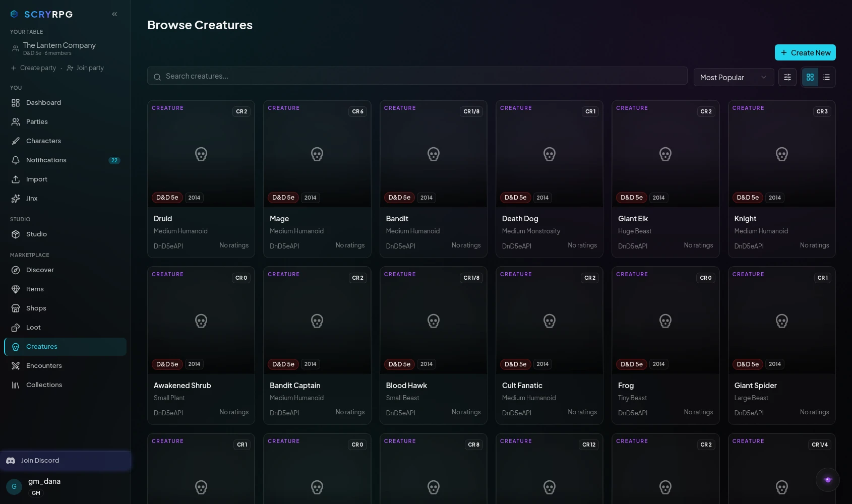Click the skull icon on Death Dog card
The height and width of the screenshot is (504, 852).
click(550, 154)
